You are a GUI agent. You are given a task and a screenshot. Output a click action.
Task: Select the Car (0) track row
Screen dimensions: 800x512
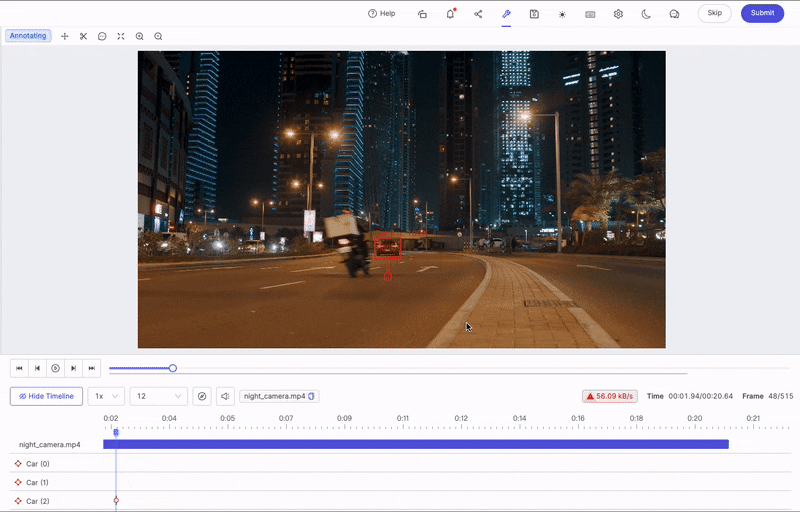coord(401,464)
